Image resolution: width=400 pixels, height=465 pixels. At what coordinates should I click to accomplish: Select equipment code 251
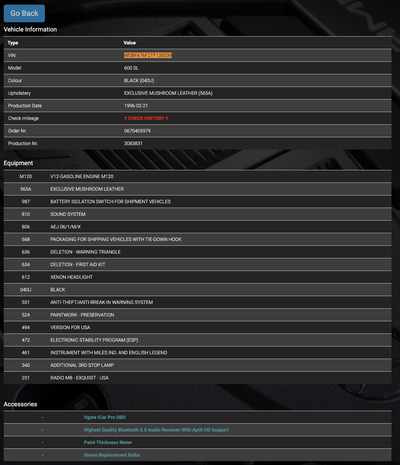[26, 378]
